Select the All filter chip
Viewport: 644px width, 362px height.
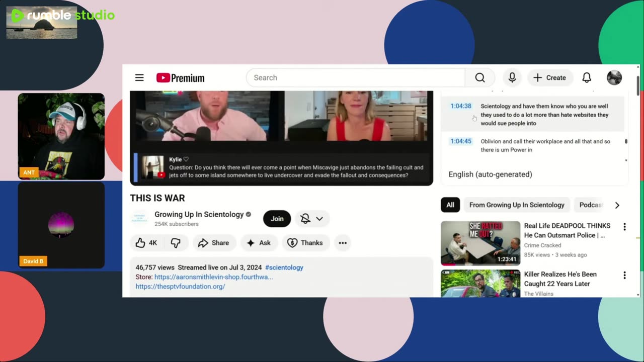click(x=450, y=205)
